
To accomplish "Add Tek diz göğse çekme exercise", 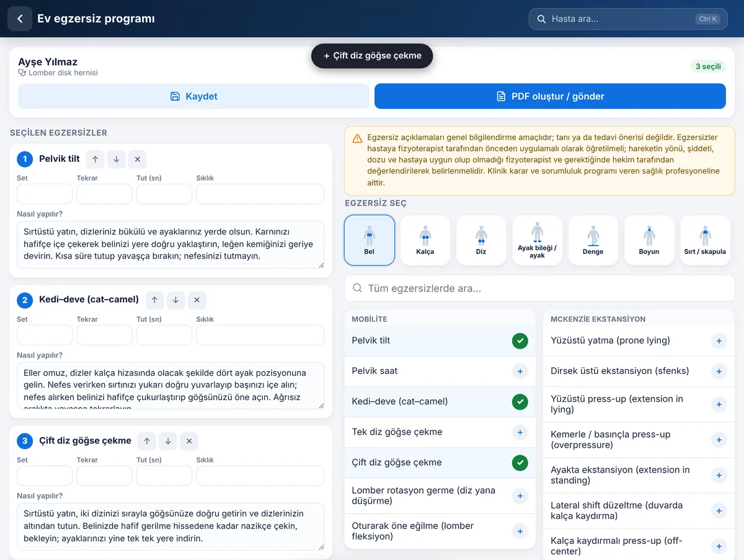I will [520, 432].
